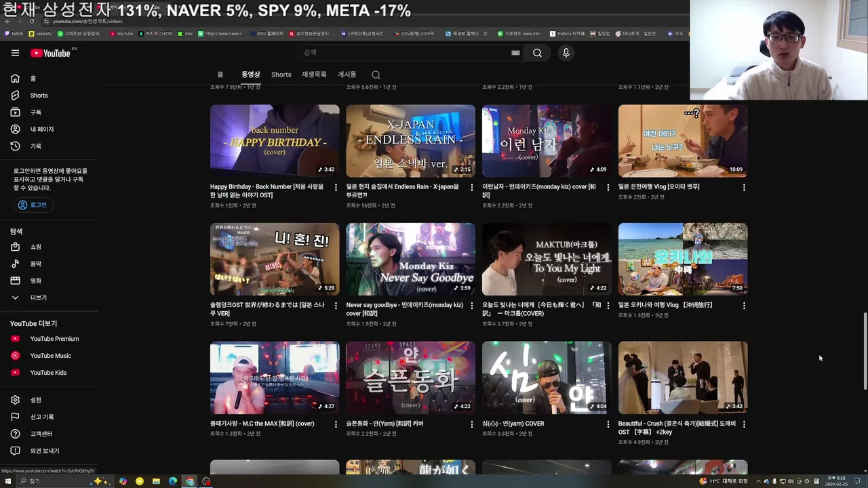Switch to the channel 홈 tab

220,75
